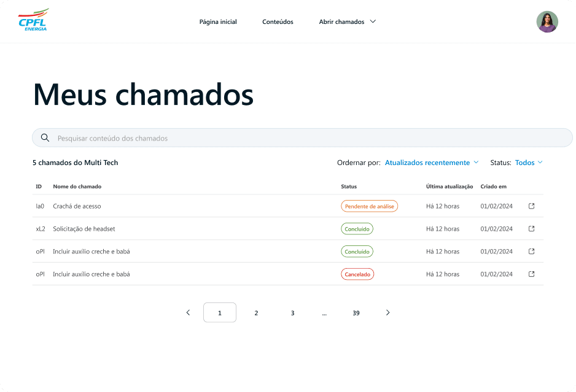
Task: Open the Crachá de acesso ticket
Action: click(x=77, y=206)
